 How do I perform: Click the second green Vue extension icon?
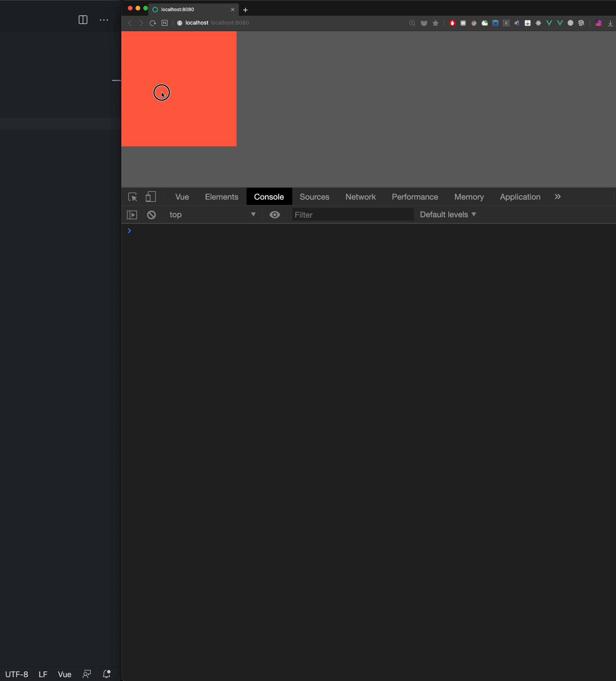[560, 23]
